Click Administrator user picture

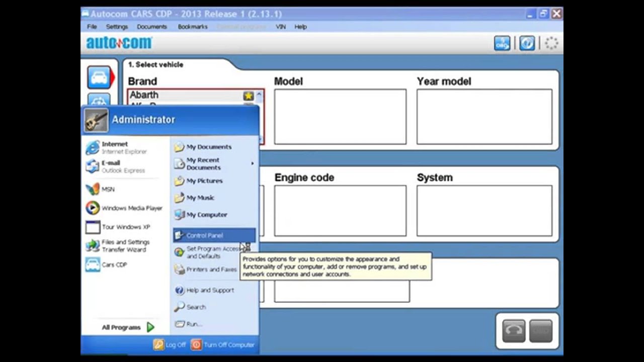click(x=96, y=120)
